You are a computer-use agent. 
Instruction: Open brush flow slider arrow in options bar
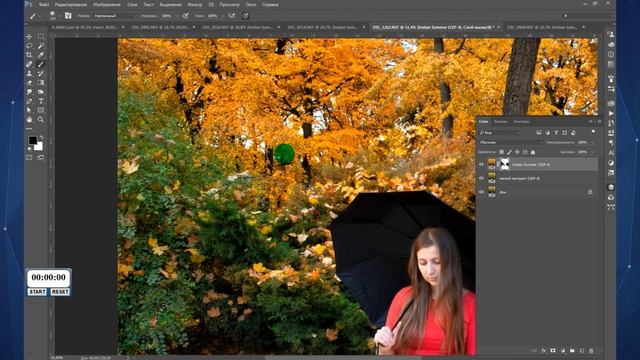(x=221, y=16)
